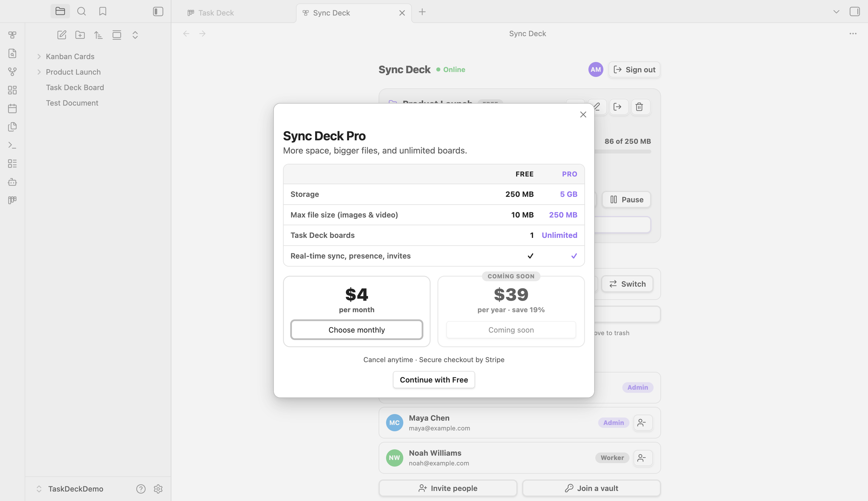868x501 pixels.
Task: Open canvas grid ribbon icon
Action: pos(12,90)
